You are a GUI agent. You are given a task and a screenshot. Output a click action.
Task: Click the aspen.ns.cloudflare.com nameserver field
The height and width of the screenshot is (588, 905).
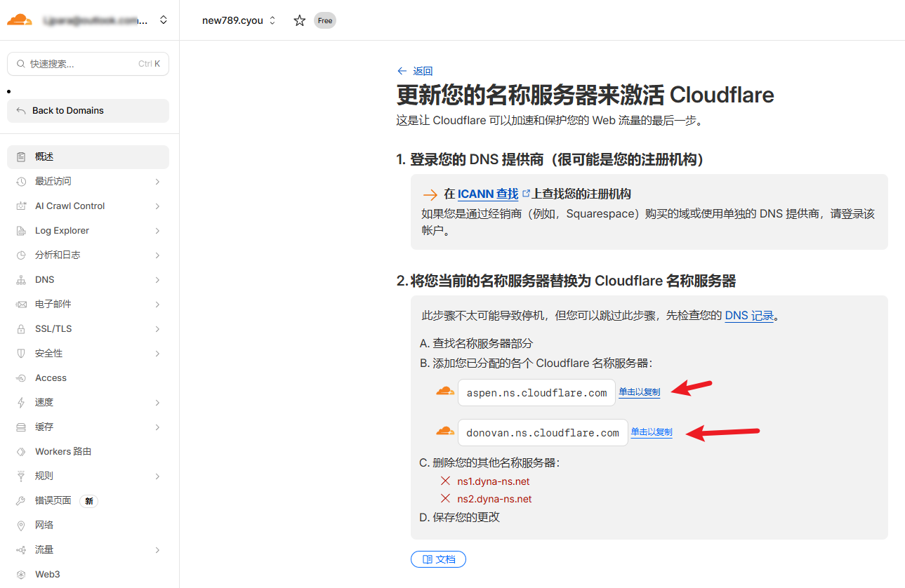point(536,393)
